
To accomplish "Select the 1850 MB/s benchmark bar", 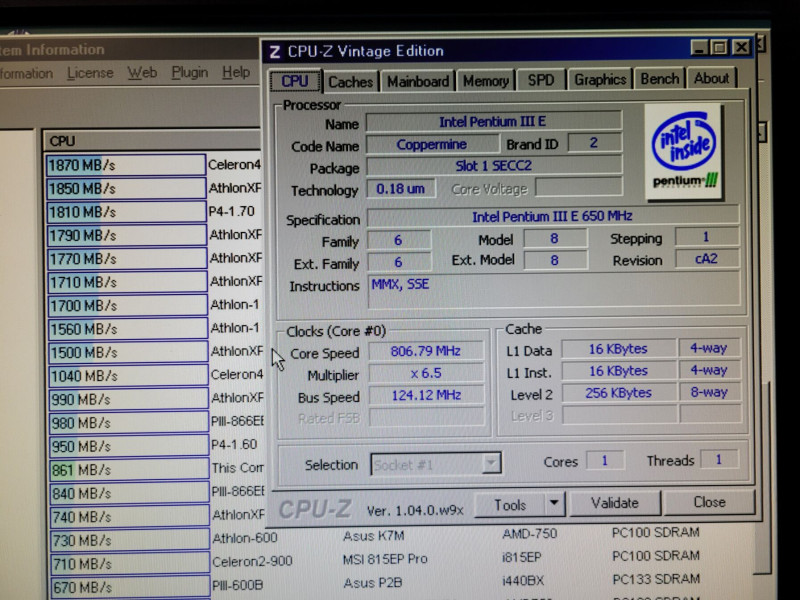I will click(x=126, y=188).
